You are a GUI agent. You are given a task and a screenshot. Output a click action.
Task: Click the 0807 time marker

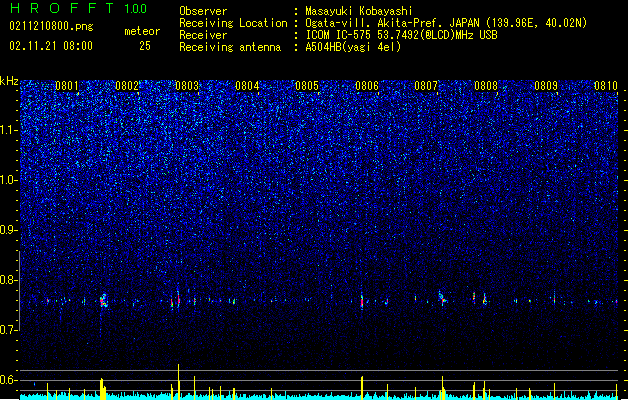426,86
